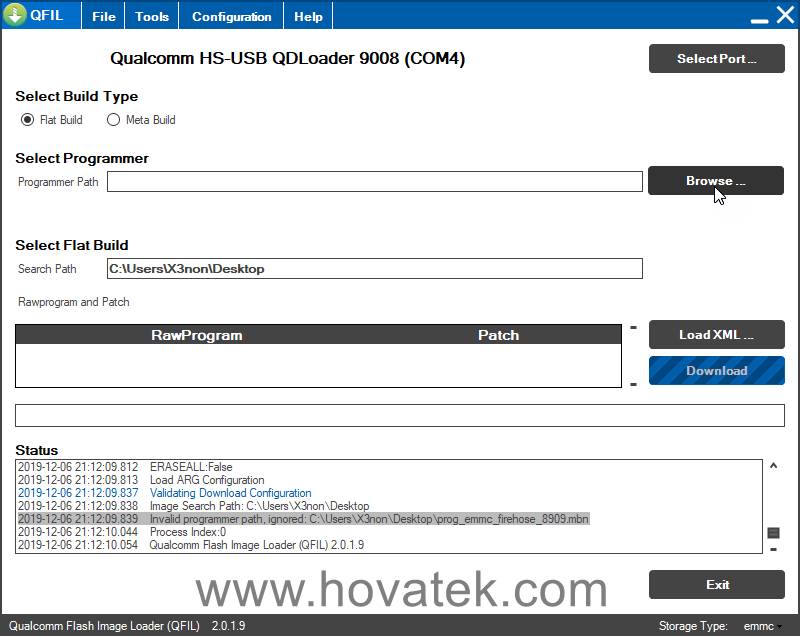800x636 pixels.
Task: Start flashing with Download button
Action: click(716, 371)
